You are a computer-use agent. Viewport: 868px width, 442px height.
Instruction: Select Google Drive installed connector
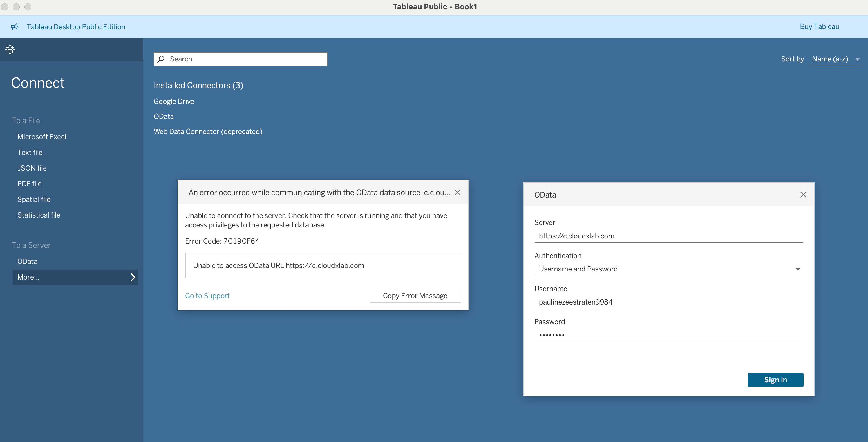[x=174, y=102]
